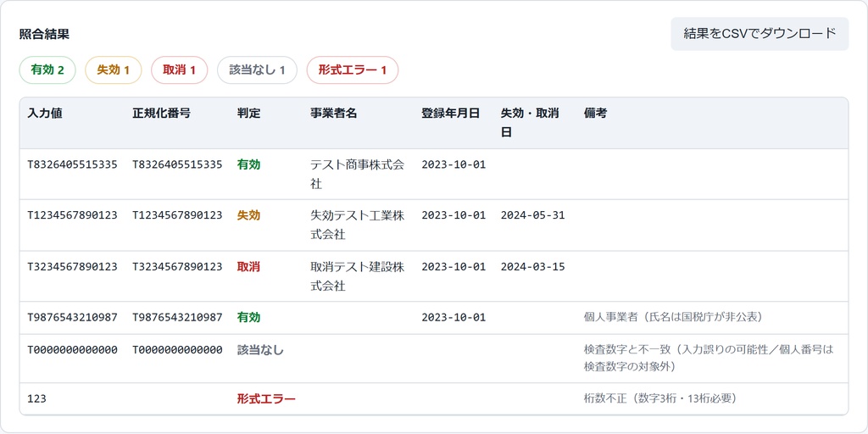
Task: Click 有効 verdict in T9876543210987 row
Action: 248,317
